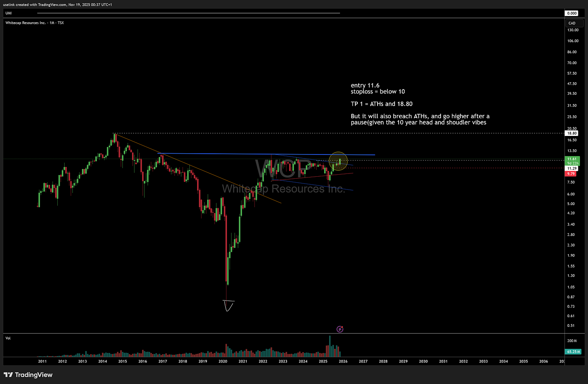This screenshot has width=588, height=384.
Task: Click the Vol indicator label
Action: 8,338
